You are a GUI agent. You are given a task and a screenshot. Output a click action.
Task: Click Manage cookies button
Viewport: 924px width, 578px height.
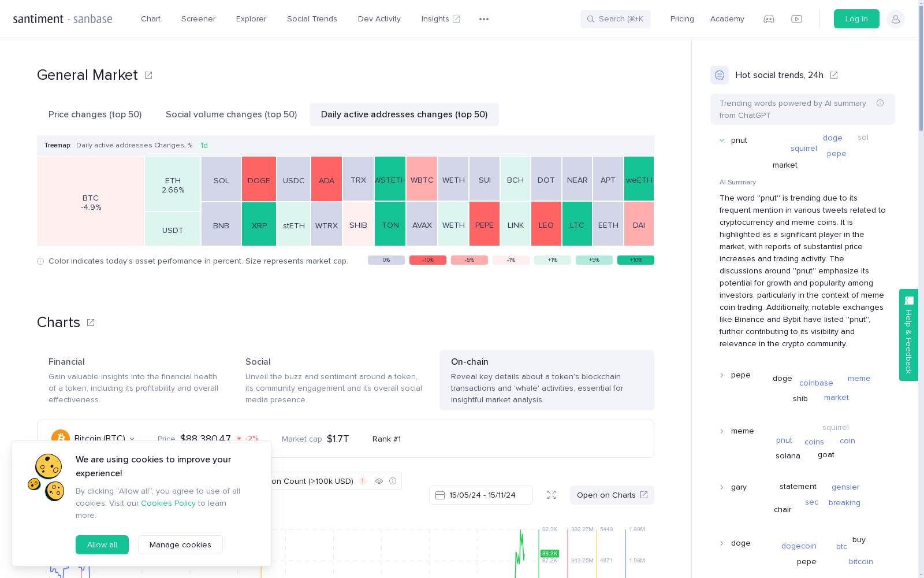tap(180, 544)
